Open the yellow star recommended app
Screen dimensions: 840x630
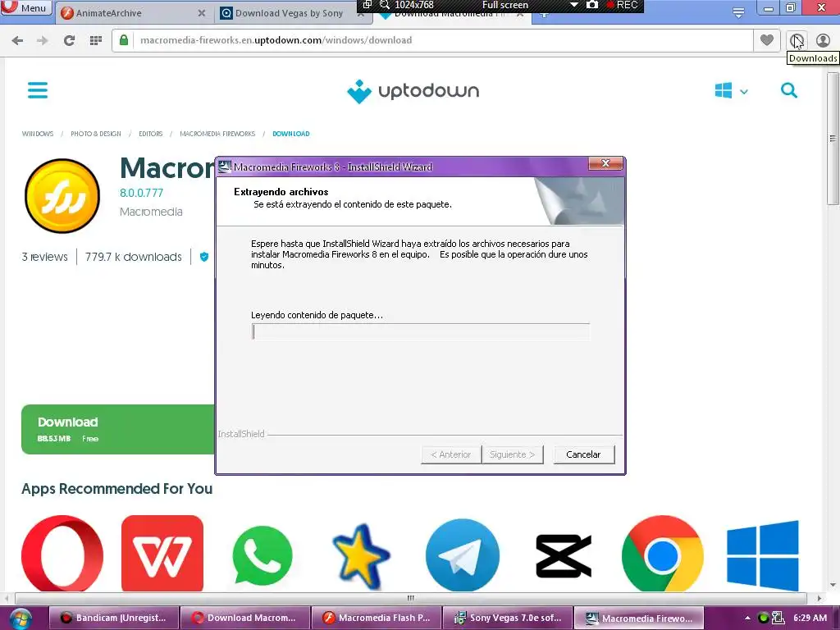point(362,557)
